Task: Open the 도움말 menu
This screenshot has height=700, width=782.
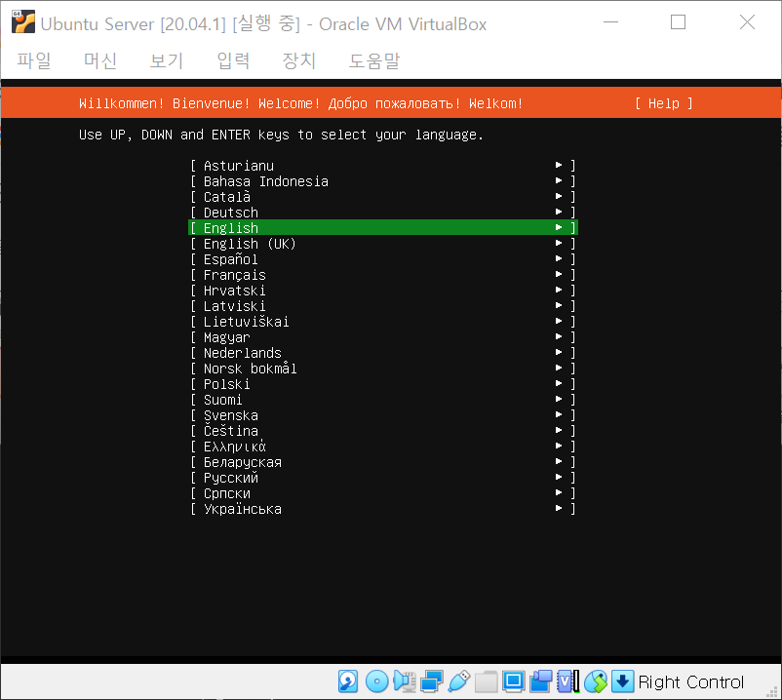Action: pyautogui.click(x=374, y=60)
